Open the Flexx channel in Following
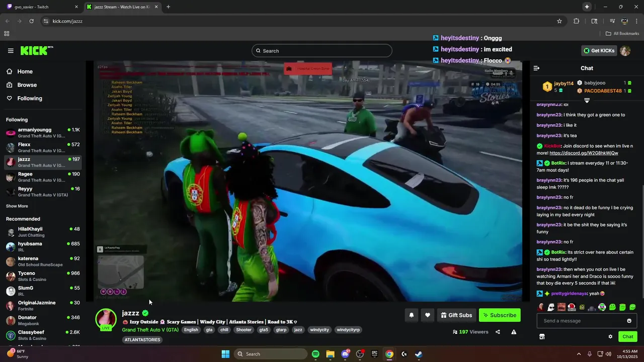The height and width of the screenshot is (362, 644). click(43, 147)
